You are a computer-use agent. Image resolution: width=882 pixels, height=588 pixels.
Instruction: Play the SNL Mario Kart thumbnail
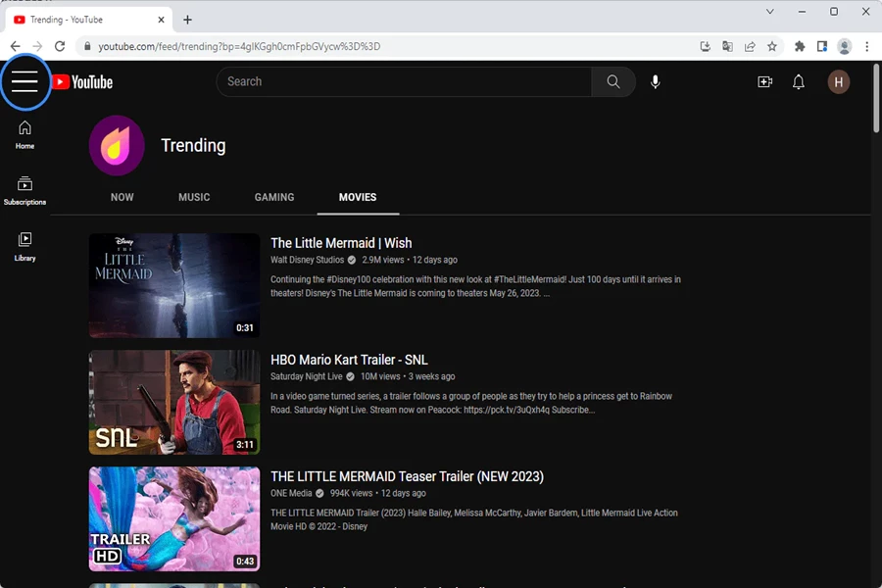click(174, 403)
